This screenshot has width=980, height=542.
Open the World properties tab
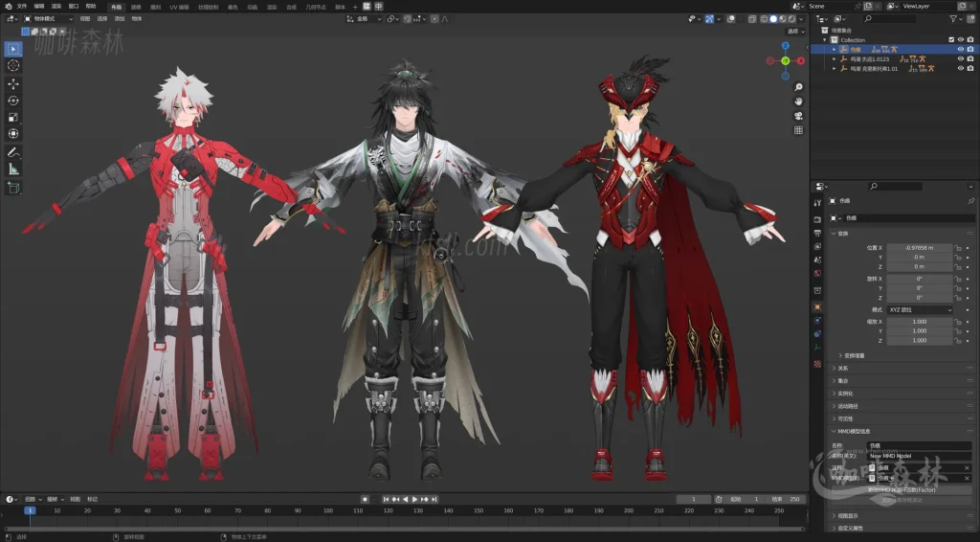point(817,274)
